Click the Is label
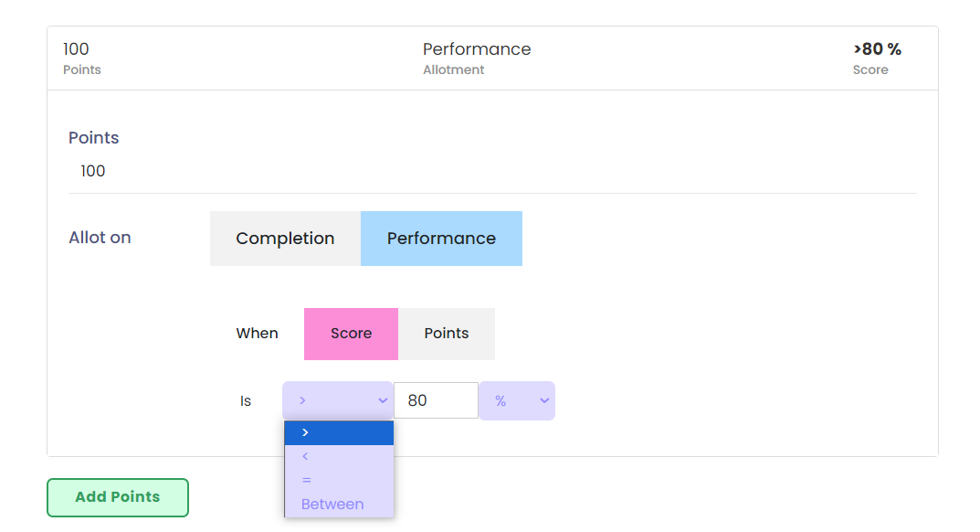Image resolution: width=980 pixels, height=532 pixels. [x=245, y=401]
